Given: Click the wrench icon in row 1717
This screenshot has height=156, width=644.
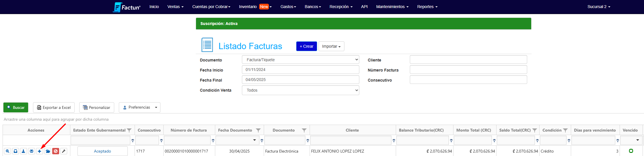Looking at the screenshot, I should point(64,151).
